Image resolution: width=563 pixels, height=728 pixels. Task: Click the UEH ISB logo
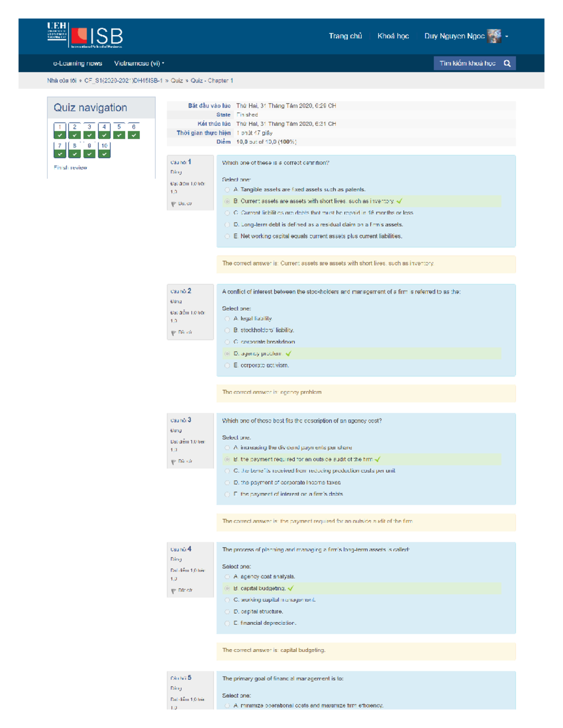pos(84,36)
